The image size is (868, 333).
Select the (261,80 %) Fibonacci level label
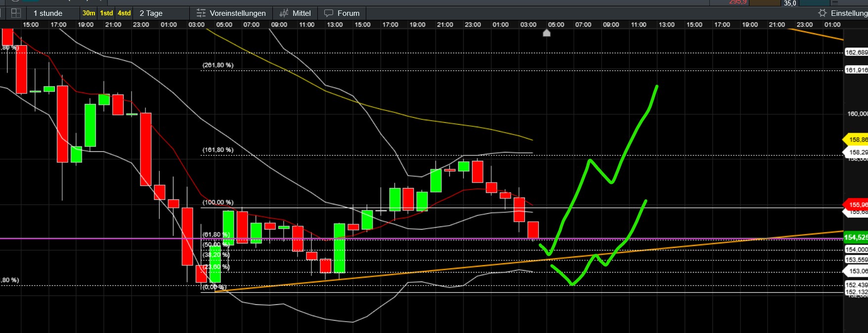218,65
